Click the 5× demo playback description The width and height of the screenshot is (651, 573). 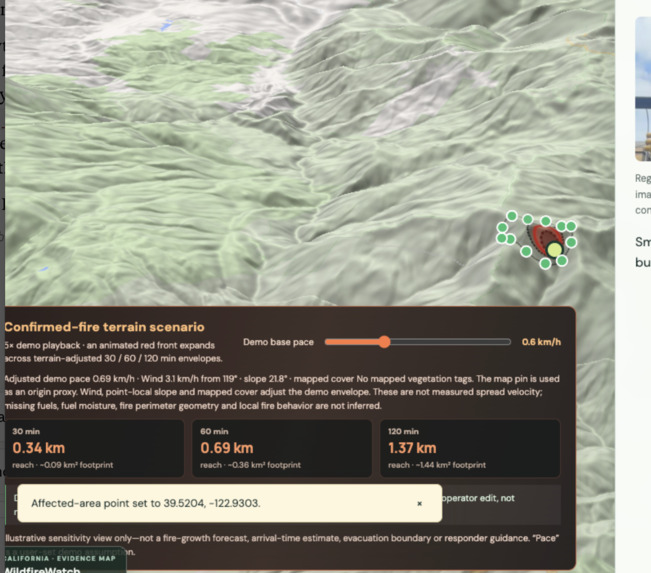pyautogui.click(x=113, y=352)
